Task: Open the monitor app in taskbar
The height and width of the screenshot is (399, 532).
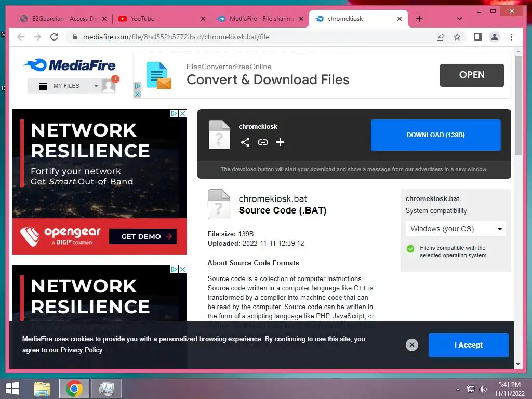Action: pyautogui.click(x=107, y=389)
